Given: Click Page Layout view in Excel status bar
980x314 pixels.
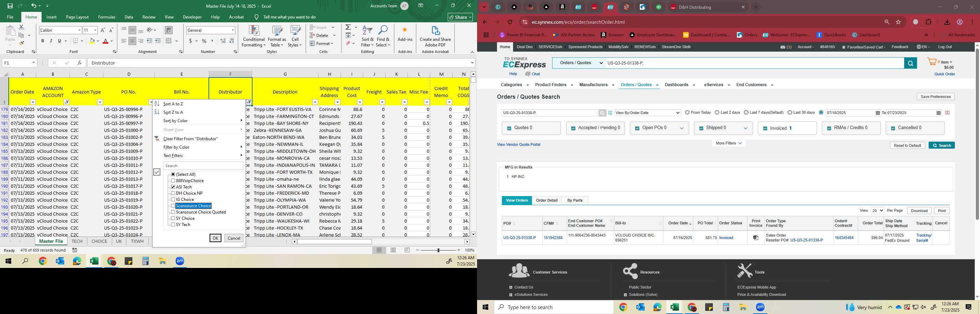Looking at the screenshot, I should 393,250.
